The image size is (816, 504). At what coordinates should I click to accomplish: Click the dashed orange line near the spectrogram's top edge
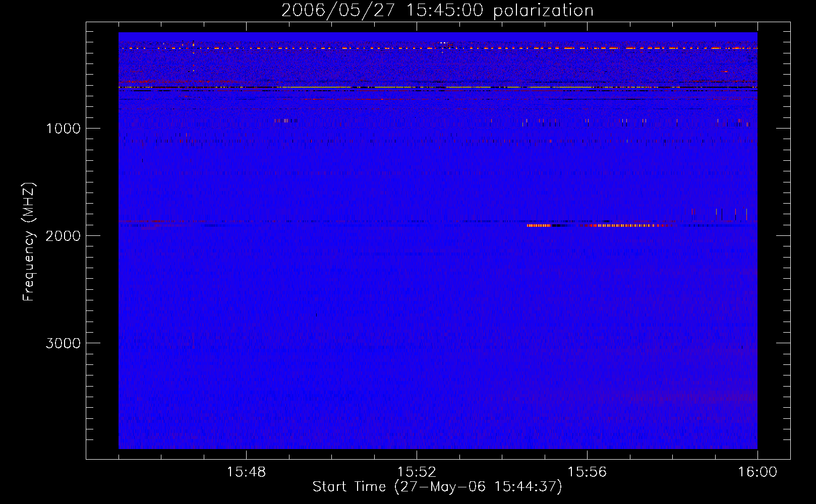coord(438,48)
